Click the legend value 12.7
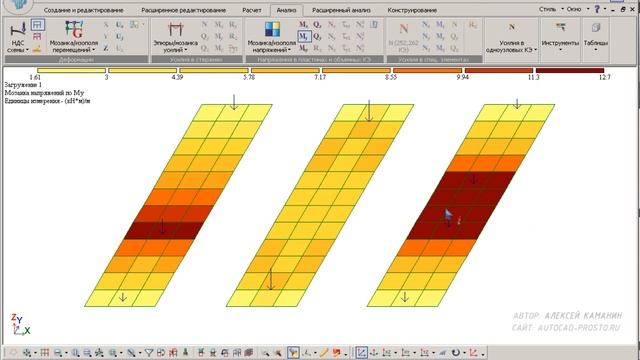The width and height of the screenshot is (640, 360). tap(604, 77)
